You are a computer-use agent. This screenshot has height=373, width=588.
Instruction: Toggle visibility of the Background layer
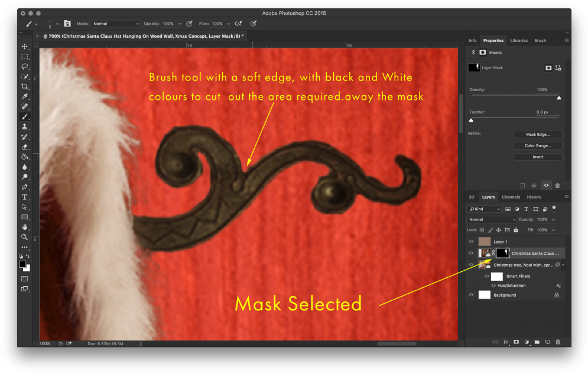[x=471, y=294]
